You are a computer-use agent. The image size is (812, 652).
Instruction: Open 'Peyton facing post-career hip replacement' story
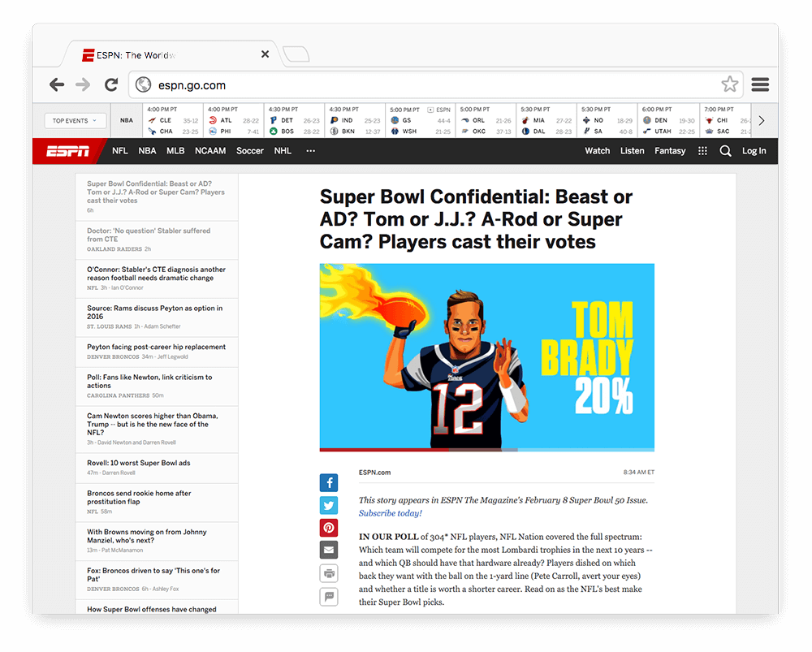click(x=157, y=352)
